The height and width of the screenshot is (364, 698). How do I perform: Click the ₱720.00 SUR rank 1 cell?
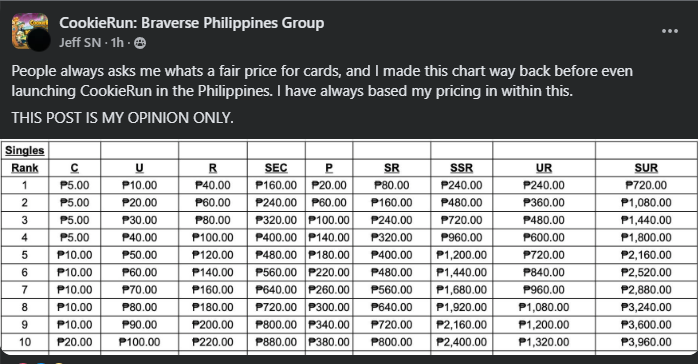point(646,185)
